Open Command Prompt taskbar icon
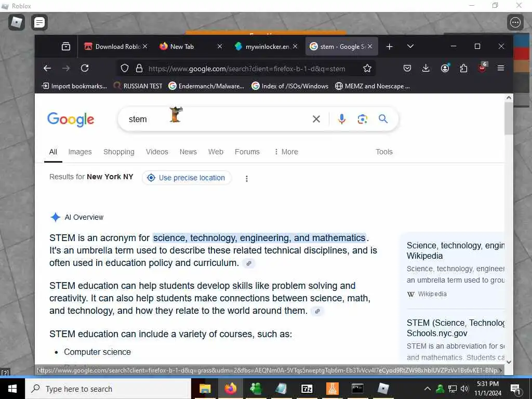This screenshot has width=532, height=399. click(x=357, y=389)
